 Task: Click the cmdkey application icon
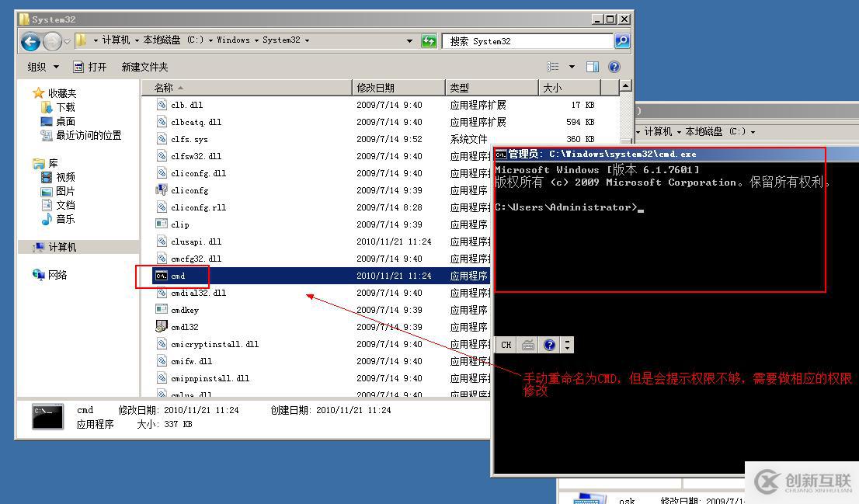(x=161, y=310)
